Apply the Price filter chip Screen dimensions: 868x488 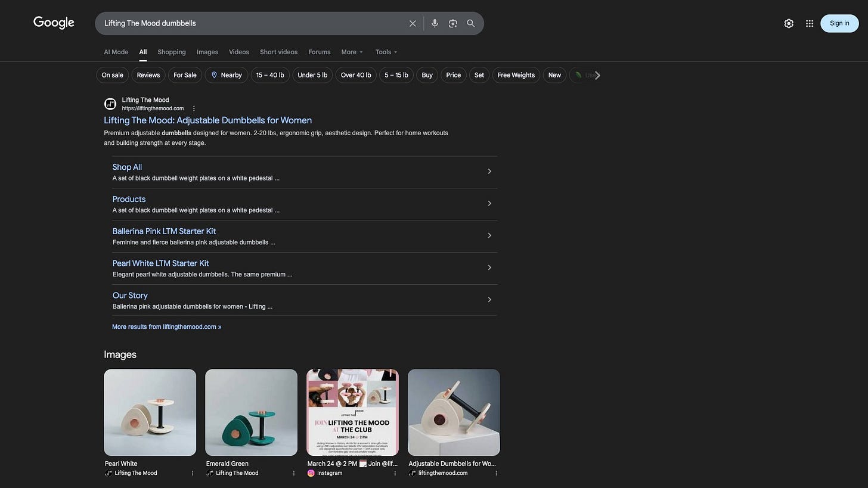pyautogui.click(x=454, y=75)
